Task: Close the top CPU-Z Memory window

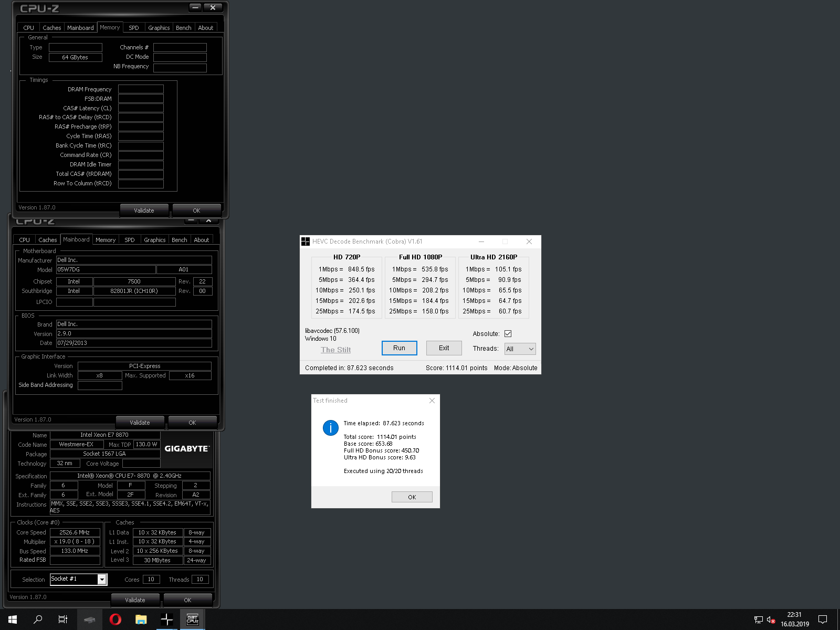Action: pyautogui.click(x=213, y=7)
